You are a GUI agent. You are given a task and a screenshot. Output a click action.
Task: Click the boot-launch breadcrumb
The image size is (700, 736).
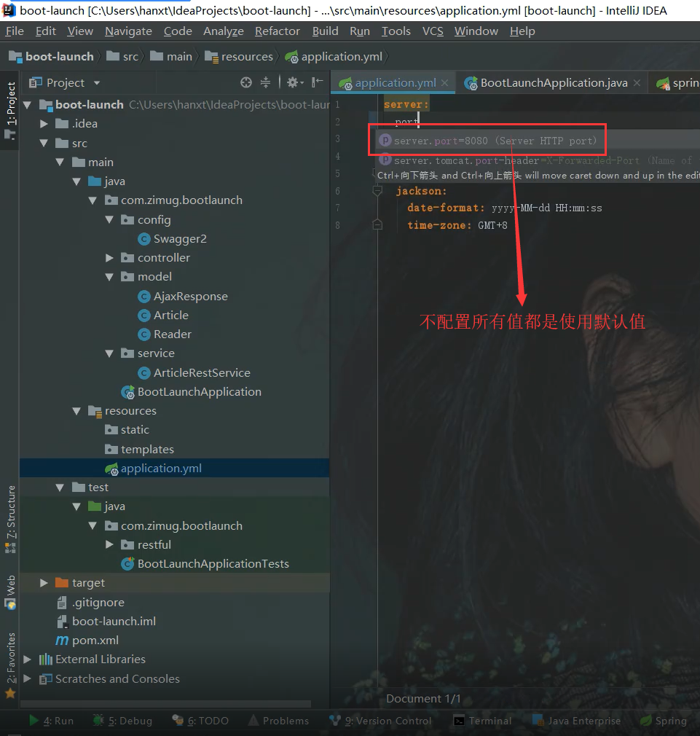tap(52, 57)
